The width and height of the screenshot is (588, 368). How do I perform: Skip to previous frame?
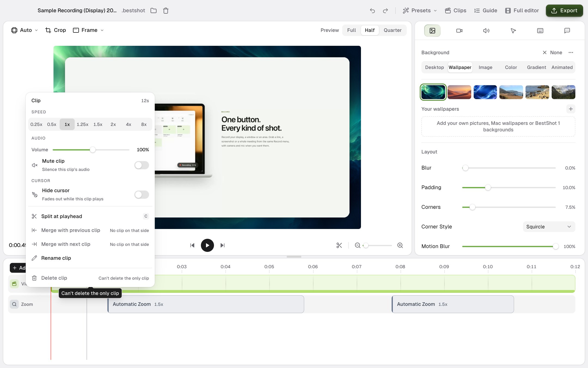(x=192, y=245)
